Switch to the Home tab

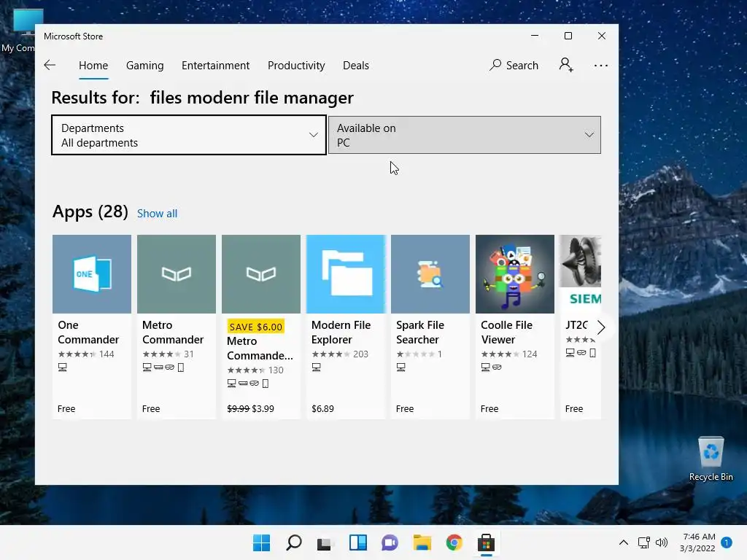tap(93, 66)
